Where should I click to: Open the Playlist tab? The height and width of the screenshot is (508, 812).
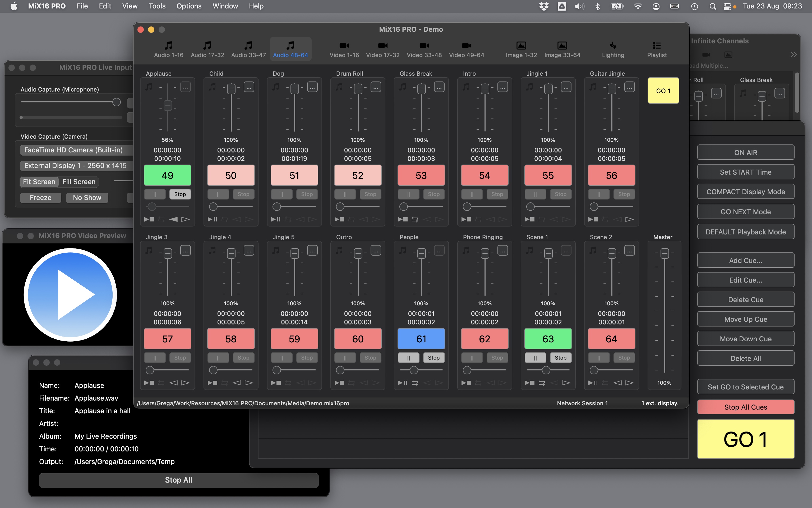click(x=657, y=49)
